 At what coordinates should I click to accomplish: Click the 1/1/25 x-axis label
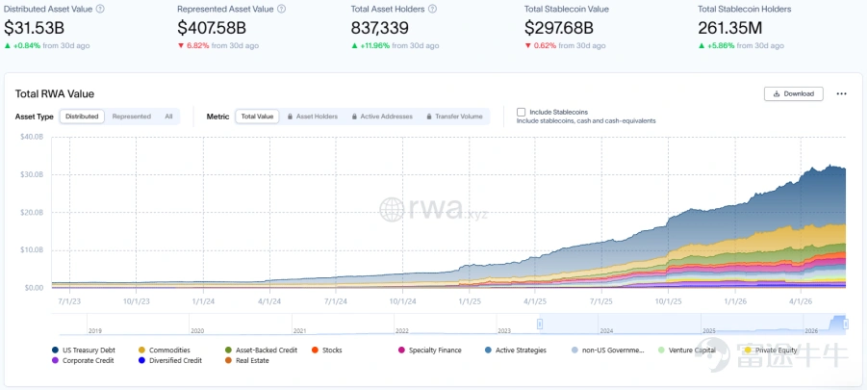point(469,301)
